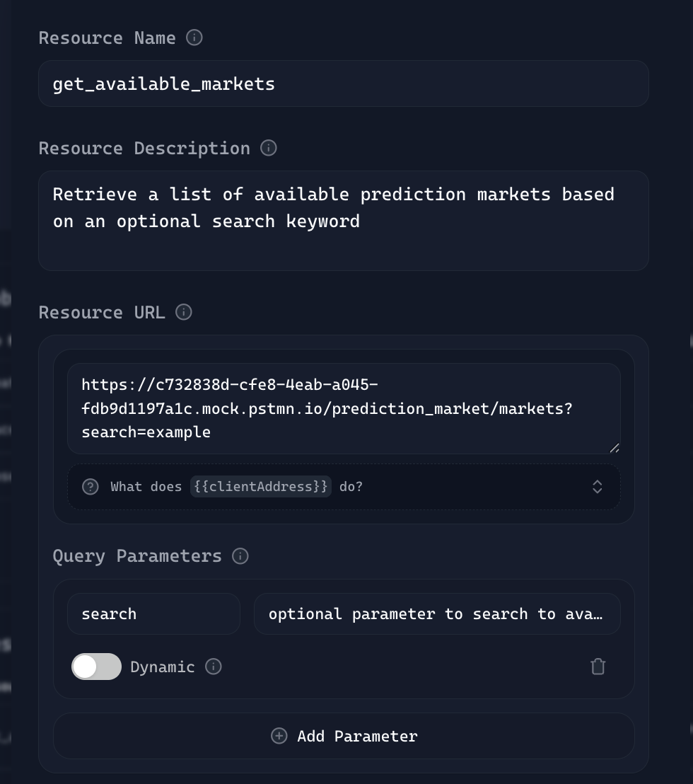Screen dimensions: 693x784
Task: Click the info icon next to Resource Description
Action: pos(269,148)
